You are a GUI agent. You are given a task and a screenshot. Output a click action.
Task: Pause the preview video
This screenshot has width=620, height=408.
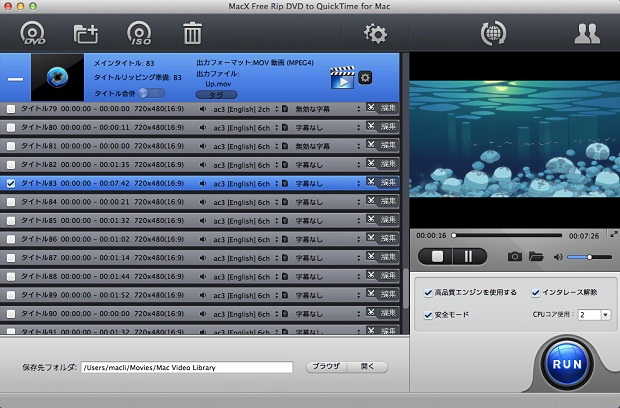click(x=469, y=257)
